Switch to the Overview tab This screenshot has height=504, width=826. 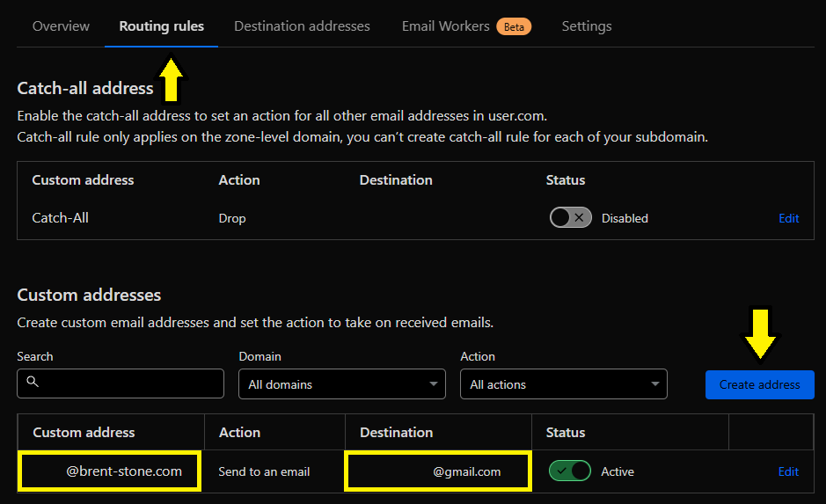pos(61,26)
